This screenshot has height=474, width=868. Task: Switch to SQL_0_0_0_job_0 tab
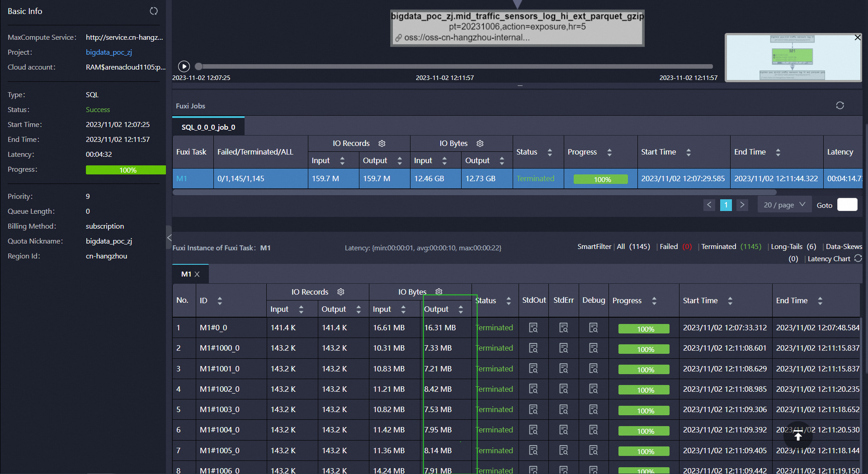[208, 127]
